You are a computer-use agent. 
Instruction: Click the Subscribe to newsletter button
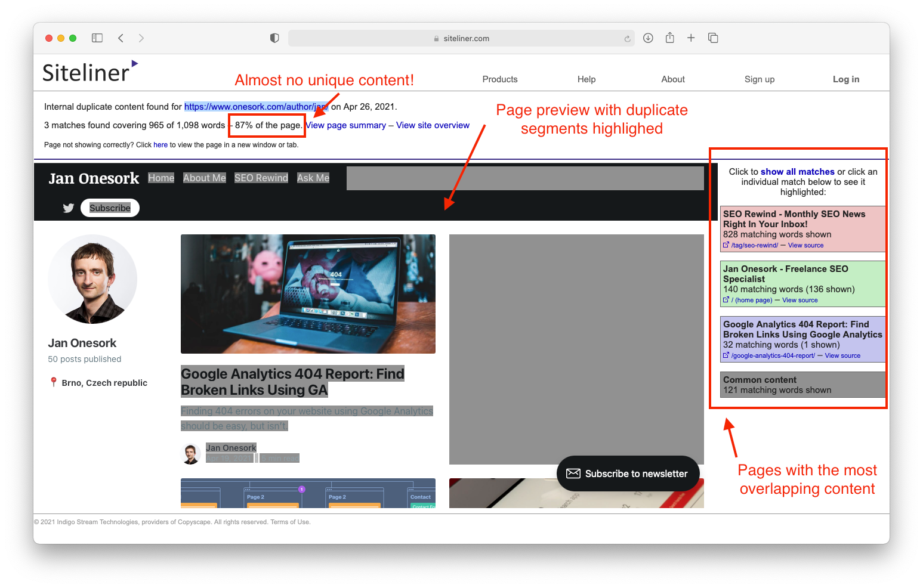coord(628,474)
